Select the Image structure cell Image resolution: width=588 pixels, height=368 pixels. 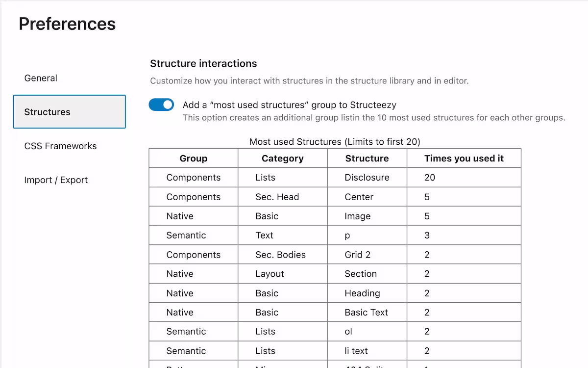coord(357,216)
